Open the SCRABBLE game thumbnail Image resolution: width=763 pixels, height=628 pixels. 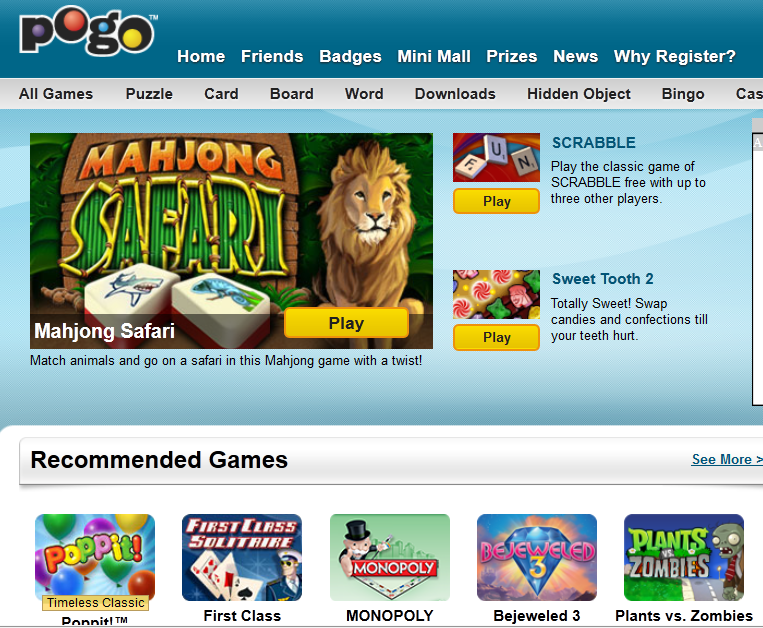(x=496, y=158)
